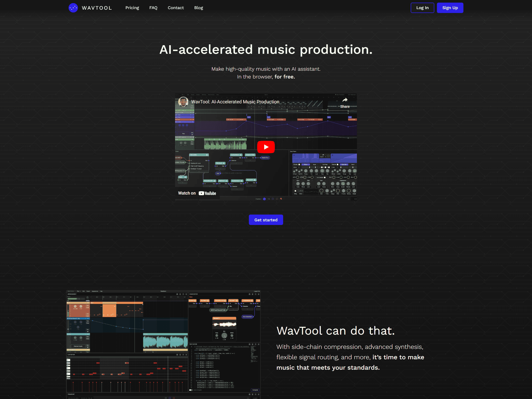Go to the Contact page
Image resolution: width=532 pixels, height=399 pixels.
176,8
